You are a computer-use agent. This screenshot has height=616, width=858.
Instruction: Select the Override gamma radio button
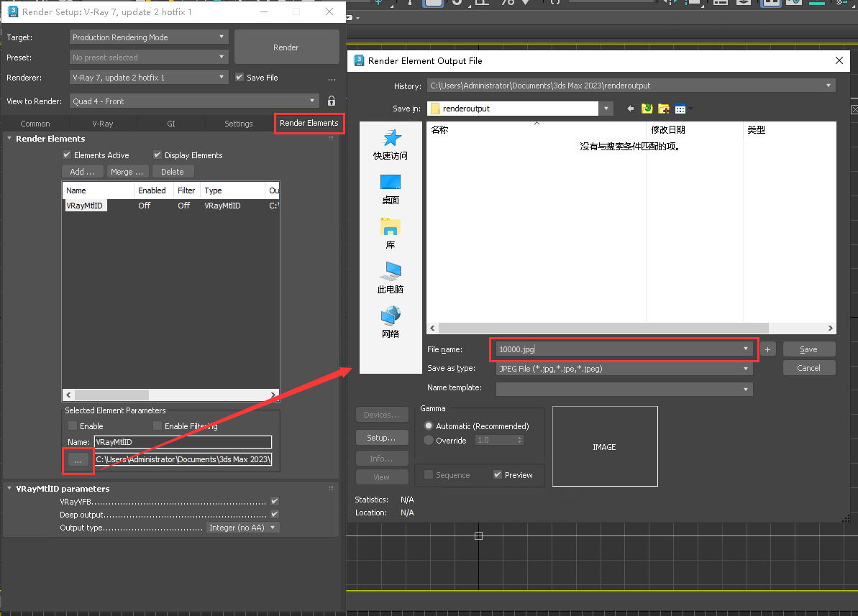pyautogui.click(x=429, y=440)
